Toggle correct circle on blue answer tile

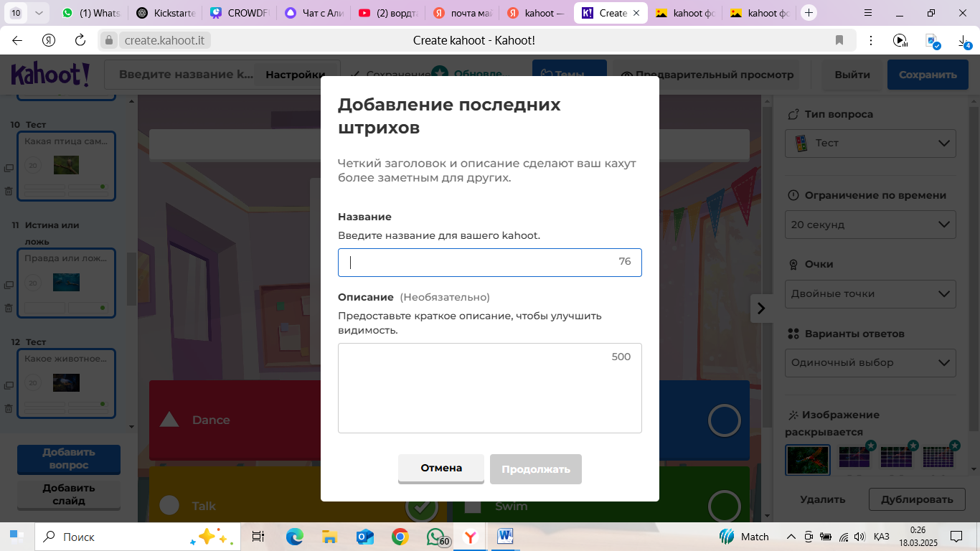point(724,421)
